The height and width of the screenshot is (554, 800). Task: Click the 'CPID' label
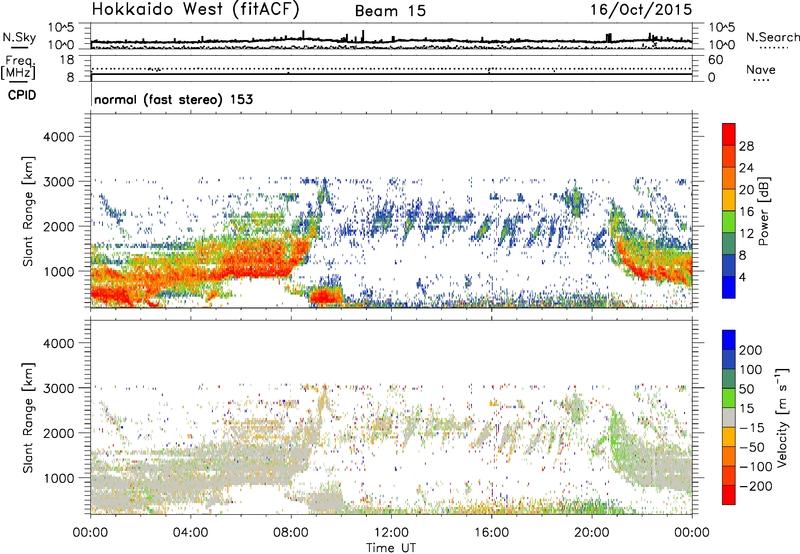click(x=22, y=95)
